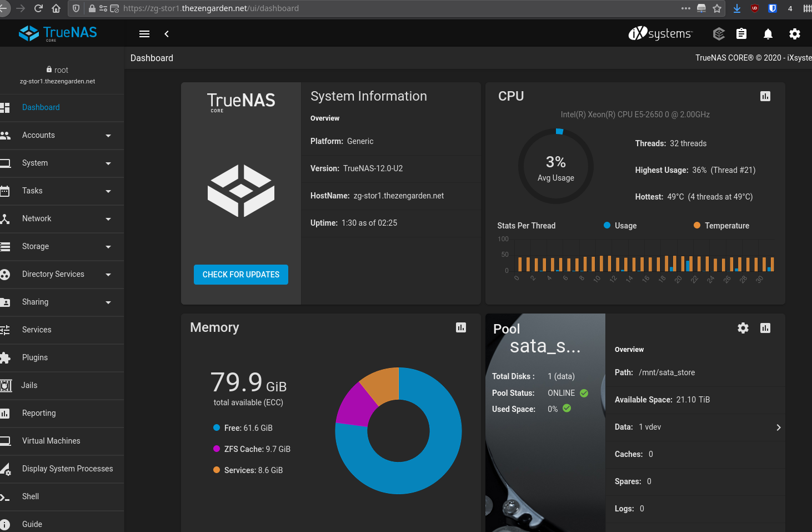Open Data vdev details chevron

778,427
